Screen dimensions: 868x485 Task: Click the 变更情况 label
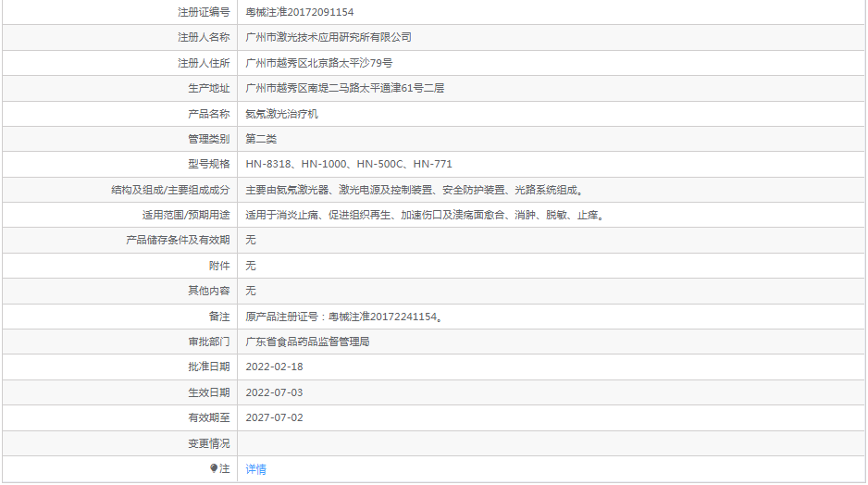click(x=209, y=443)
